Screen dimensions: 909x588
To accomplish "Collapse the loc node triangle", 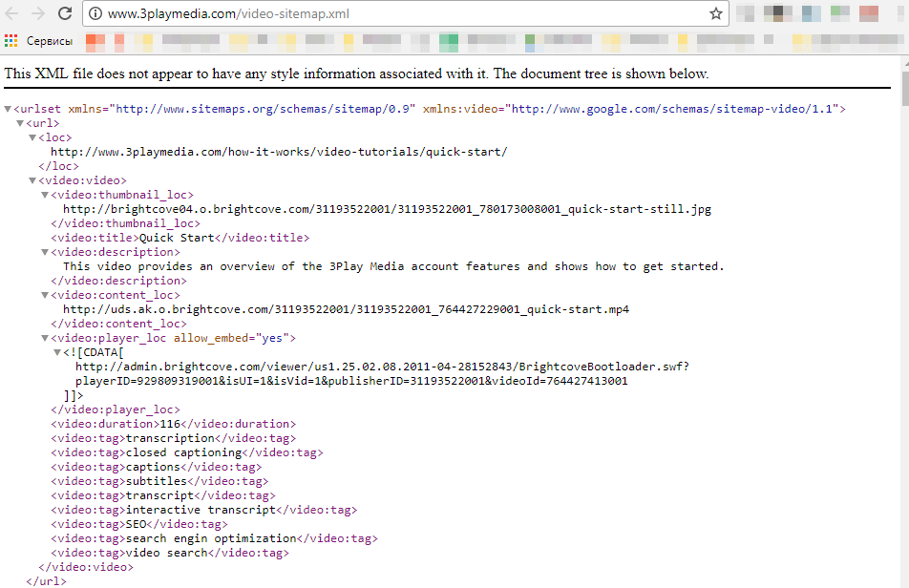I will pos(32,137).
